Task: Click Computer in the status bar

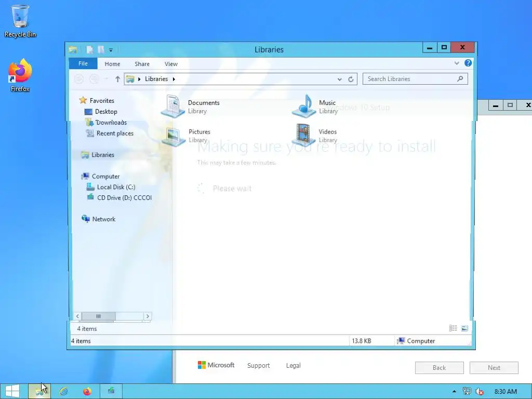Action: click(x=416, y=341)
